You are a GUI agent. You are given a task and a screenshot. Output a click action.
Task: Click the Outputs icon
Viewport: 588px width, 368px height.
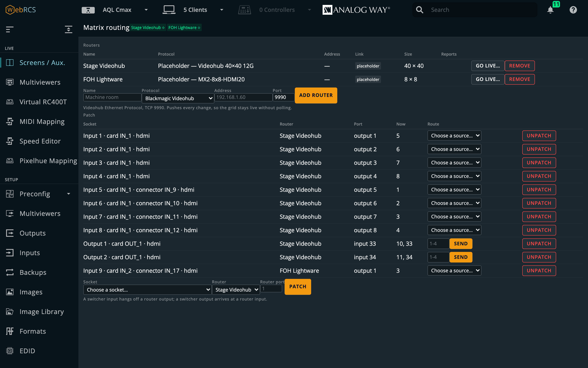pyautogui.click(x=10, y=233)
